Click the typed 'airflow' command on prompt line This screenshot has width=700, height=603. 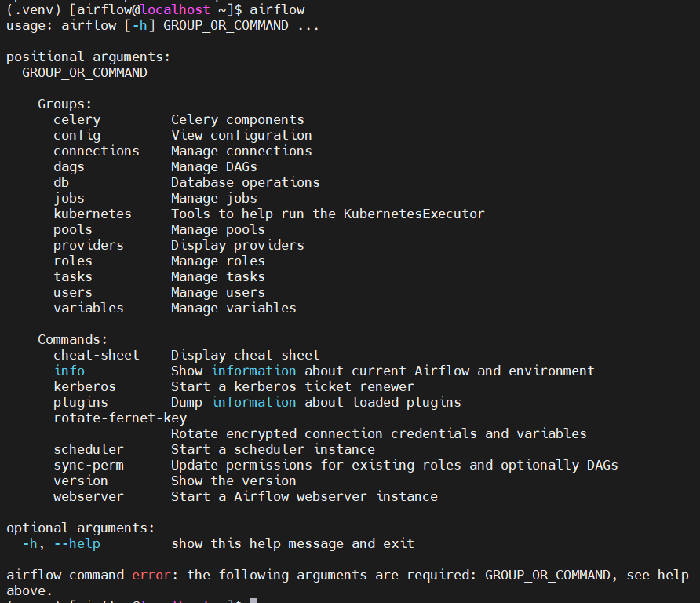click(x=277, y=9)
